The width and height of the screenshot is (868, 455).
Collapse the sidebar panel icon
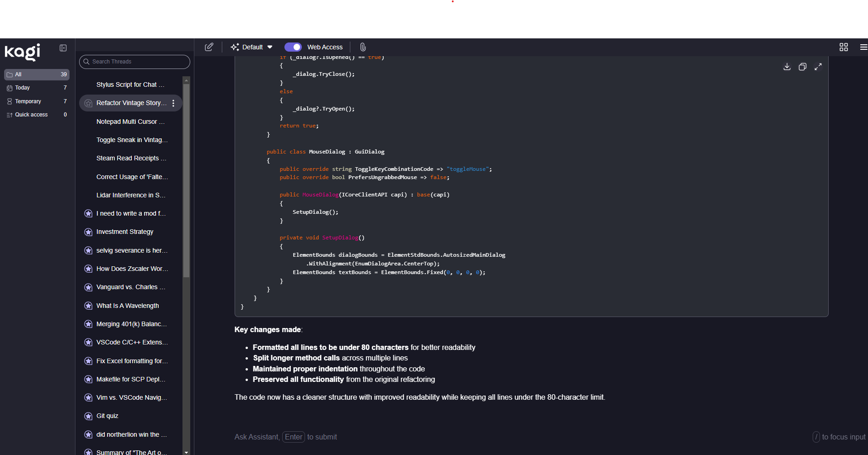tap(63, 48)
